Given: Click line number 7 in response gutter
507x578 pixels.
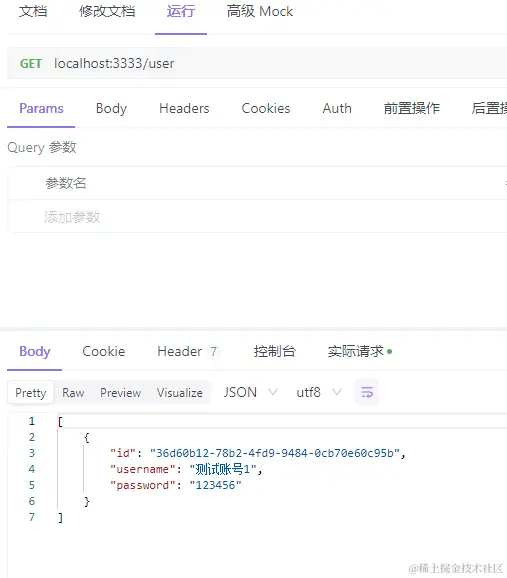Looking at the screenshot, I should (32, 517).
